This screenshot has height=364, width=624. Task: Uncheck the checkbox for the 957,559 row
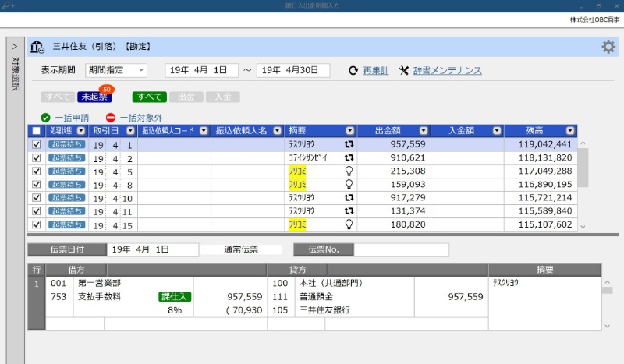click(x=36, y=144)
